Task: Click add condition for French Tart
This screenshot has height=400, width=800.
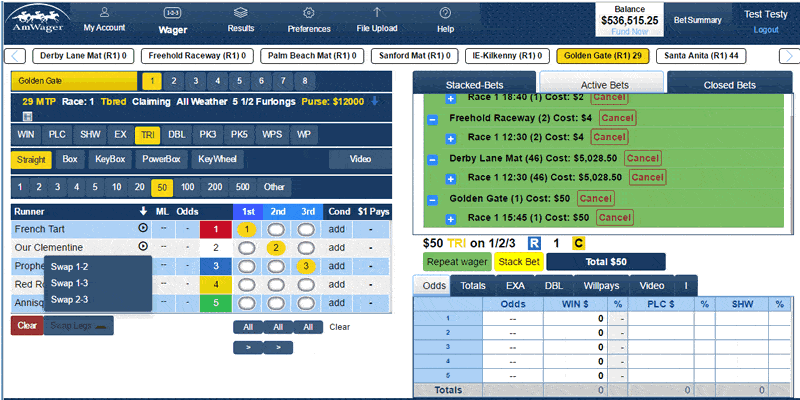Action: click(337, 230)
